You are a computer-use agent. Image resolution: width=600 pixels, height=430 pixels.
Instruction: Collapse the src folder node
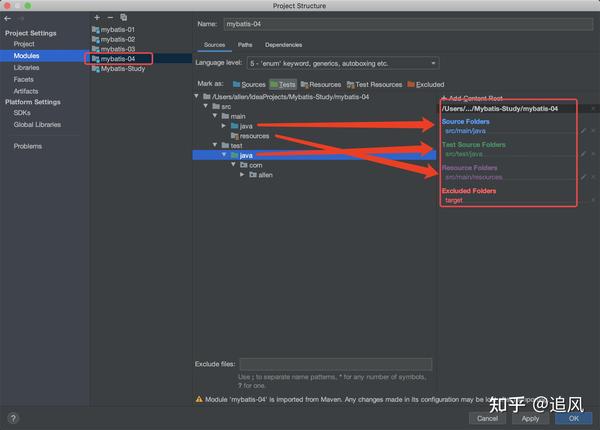[x=206, y=106]
